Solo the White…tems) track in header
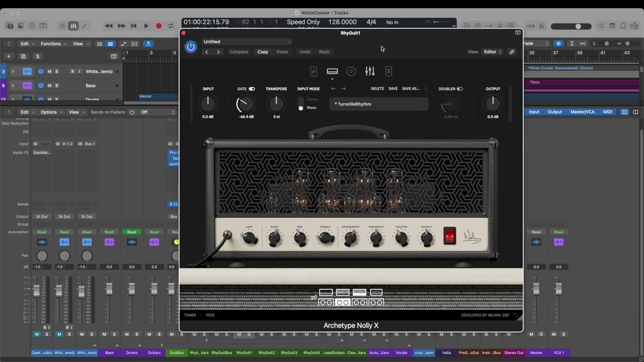This screenshot has height=362, width=644. coord(57,71)
